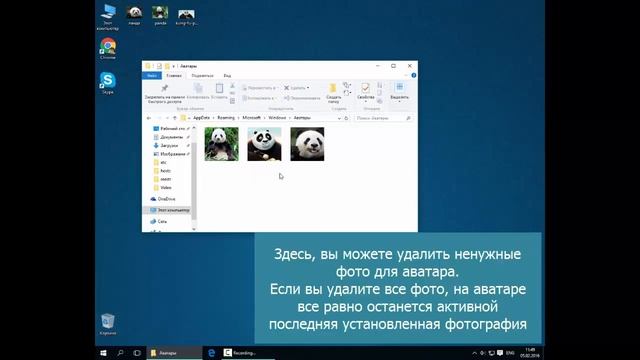Viewport: 640px width, 360px height.
Task: Click the network icon in system tray
Action: pyautogui.click(x=491, y=353)
